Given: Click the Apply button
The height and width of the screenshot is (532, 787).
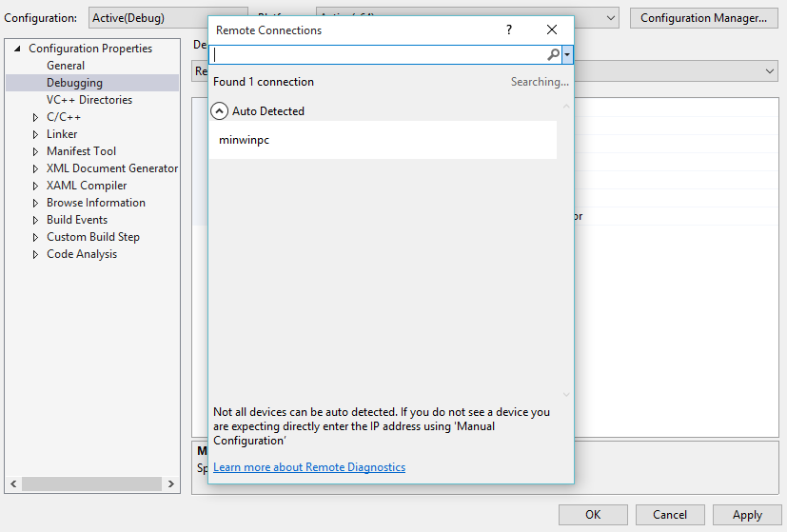Looking at the screenshot, I should click(747, 515).
